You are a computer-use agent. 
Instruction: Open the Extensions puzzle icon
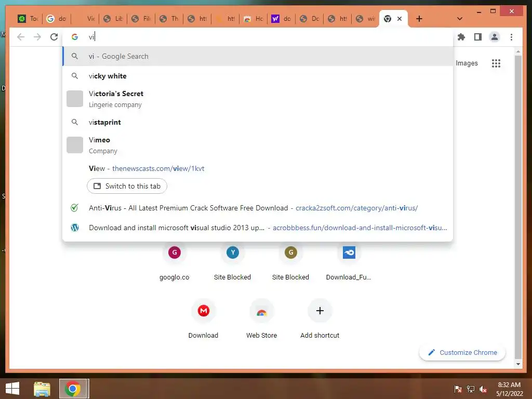pos(461,37)
